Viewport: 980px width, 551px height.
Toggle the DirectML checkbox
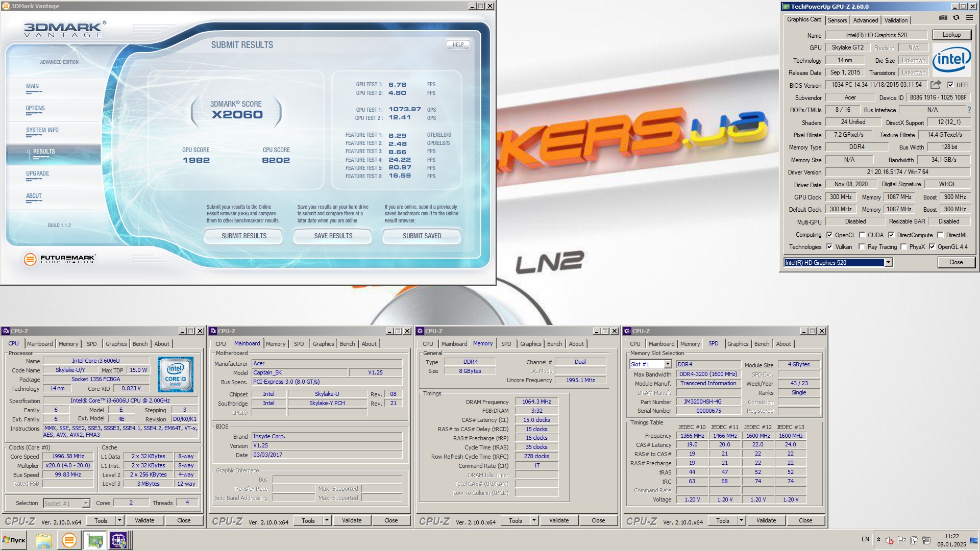click(940, 235)
